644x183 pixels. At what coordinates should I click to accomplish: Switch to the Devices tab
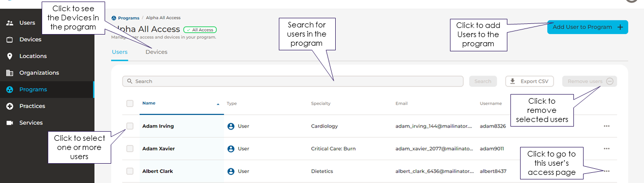pyautogui.click(x=156, y=52)
